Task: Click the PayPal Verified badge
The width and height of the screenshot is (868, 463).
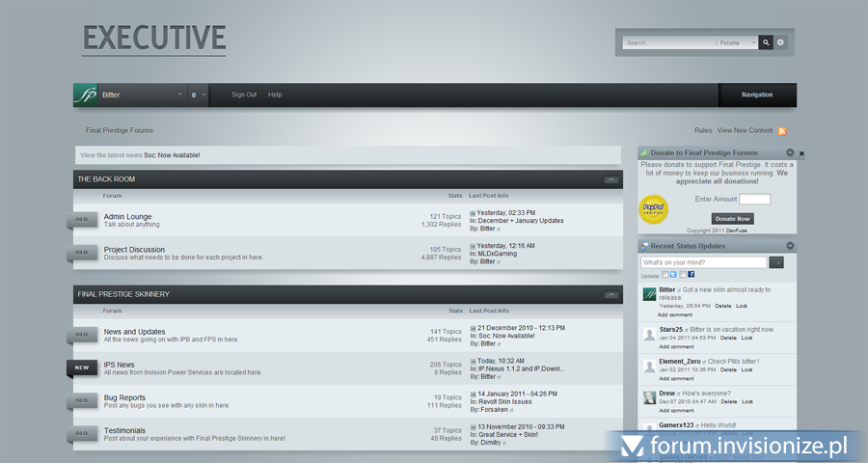Action: coord(653,208)
